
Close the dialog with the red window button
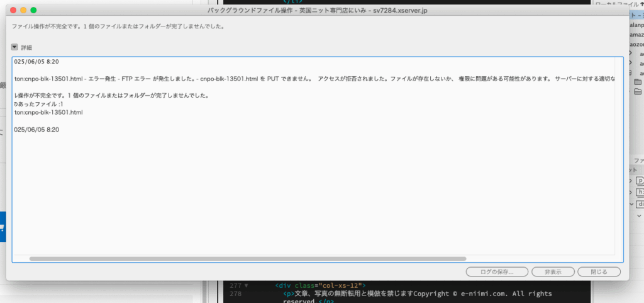(13, 10)
